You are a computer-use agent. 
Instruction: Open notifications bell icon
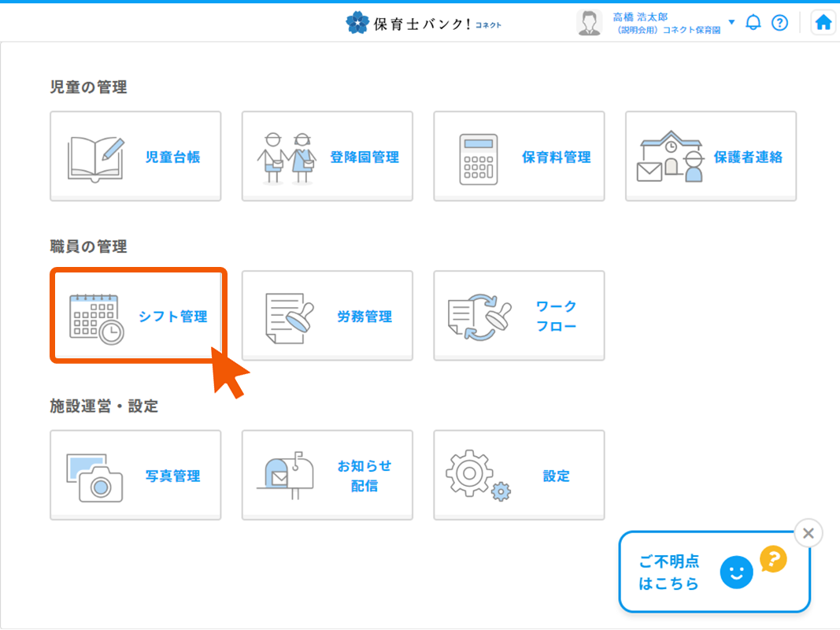(x=753, y=23)
